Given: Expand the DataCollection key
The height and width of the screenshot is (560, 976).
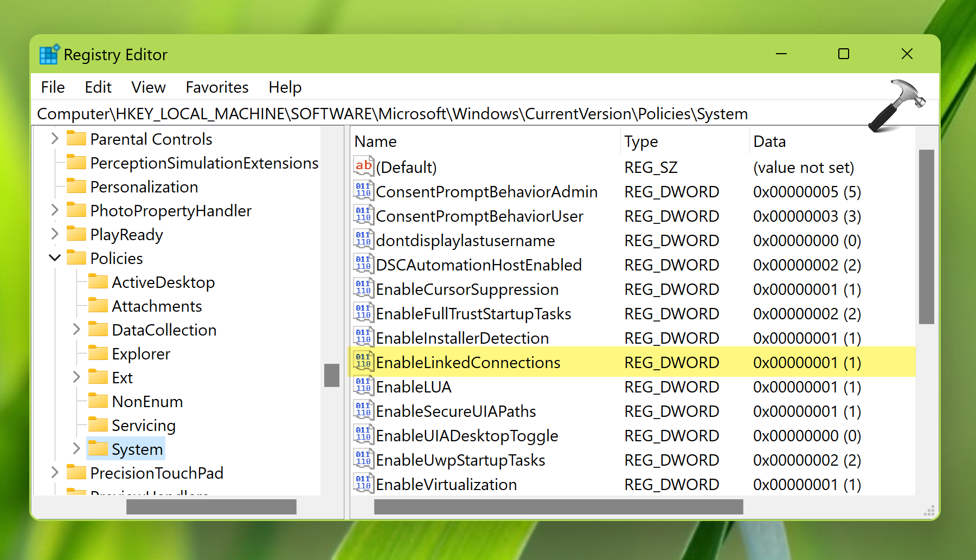Looking at the screenshot, I should (76, 330).
